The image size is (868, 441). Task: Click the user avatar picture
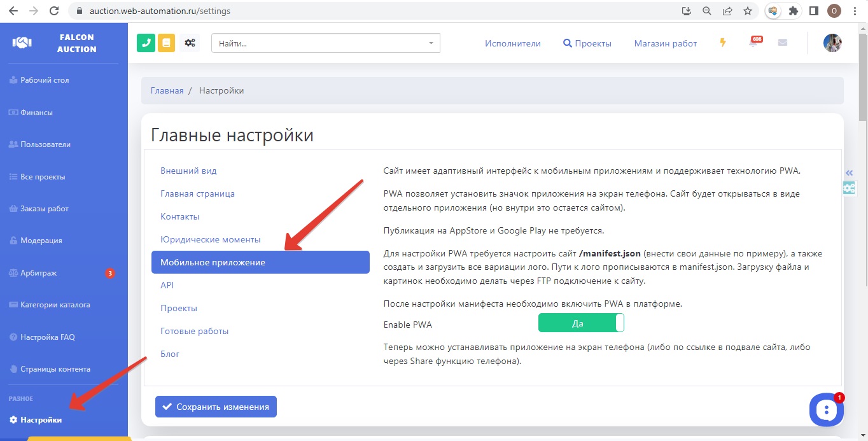pyautogui.click(x=832, y=43)
